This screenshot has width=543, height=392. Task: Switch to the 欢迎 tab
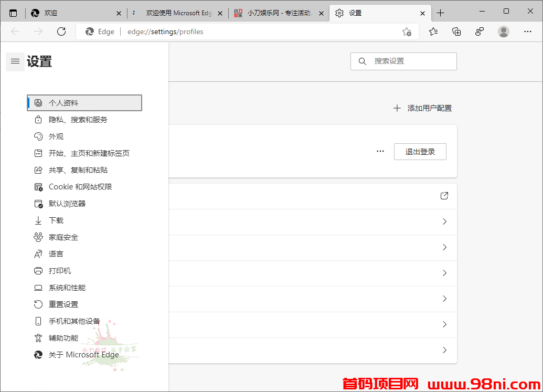click(76, 13)
